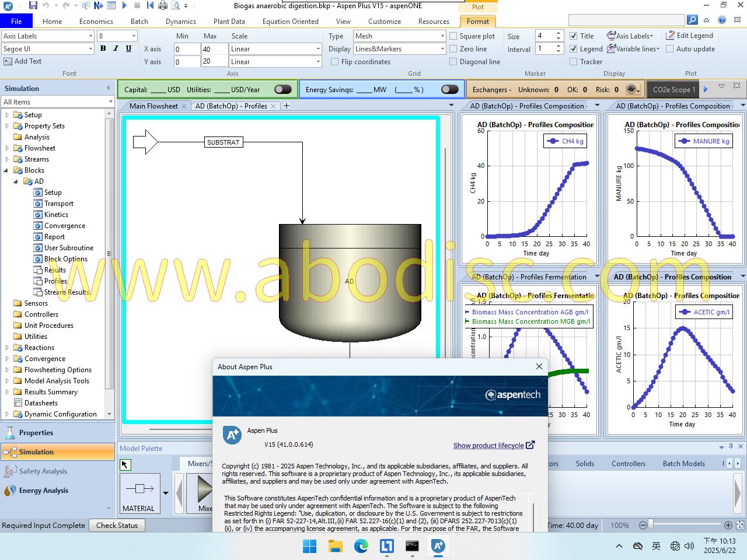Image resolution: width=747 pixels, height=560 pixels.
Task: Close the About Aspen Plus dialog
Action: pyautogui.click(x=539, y=366)
